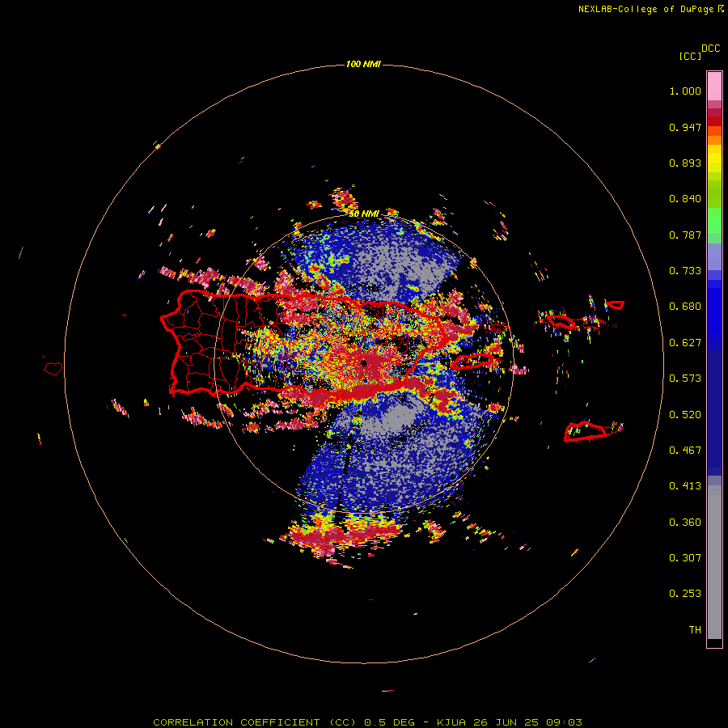Click the 0.627 value on the color scale
The height and width of the screenshot is (728, 728).
685,343
